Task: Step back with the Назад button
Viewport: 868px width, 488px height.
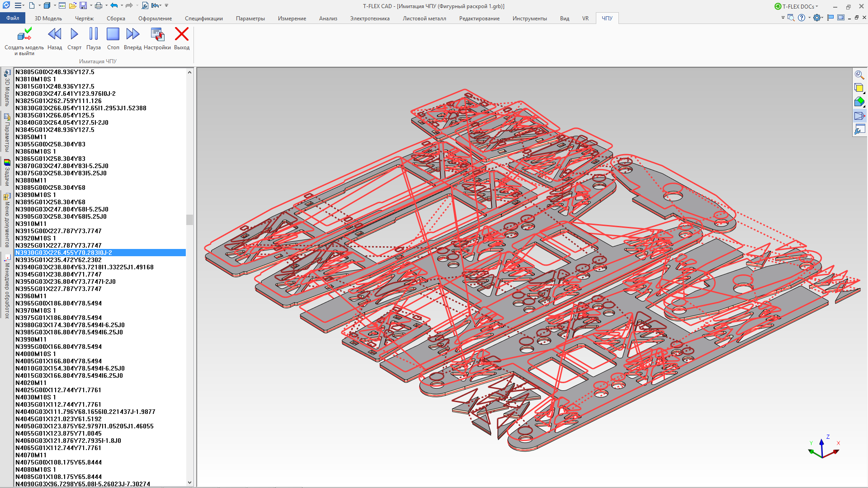Action: 55,39
